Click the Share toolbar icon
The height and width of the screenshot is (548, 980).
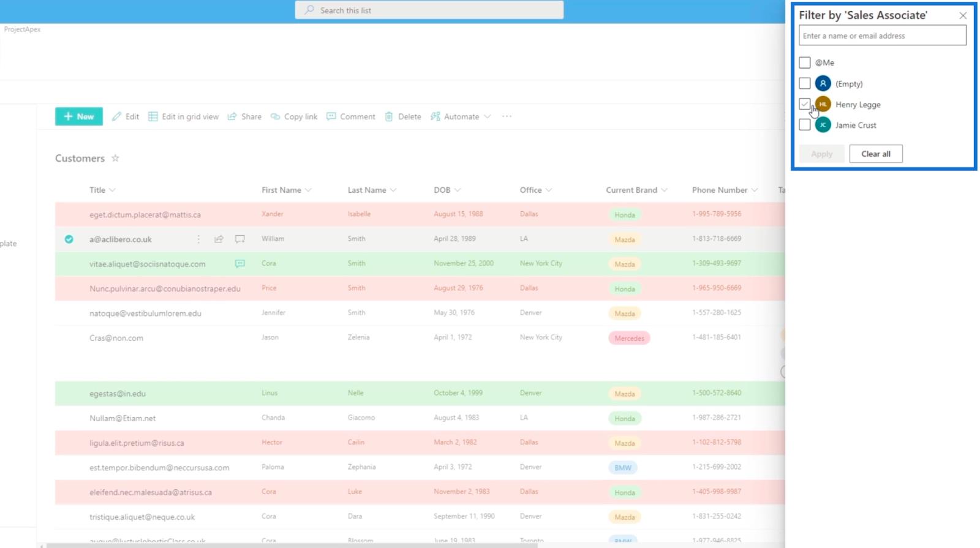(x=232, y=116)
